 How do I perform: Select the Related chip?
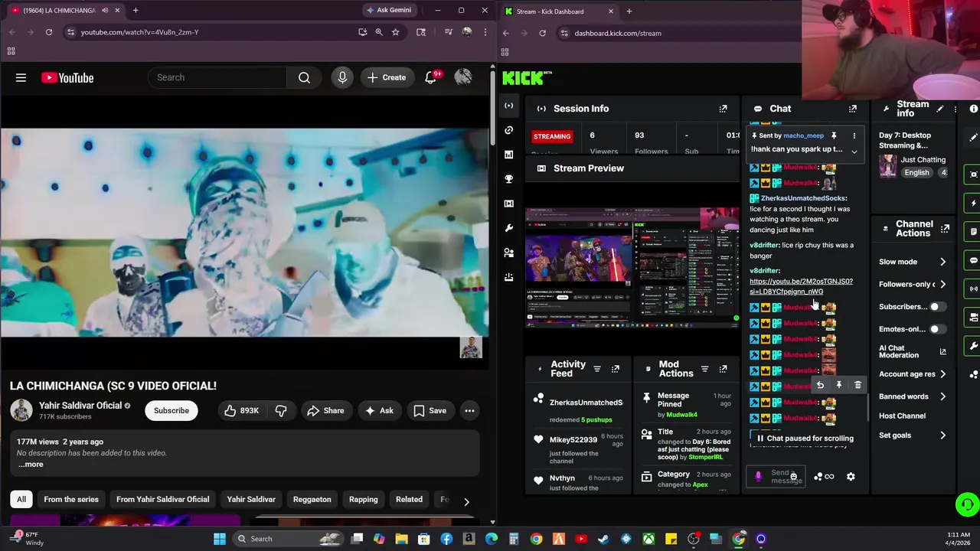click(x=409, y=500)
